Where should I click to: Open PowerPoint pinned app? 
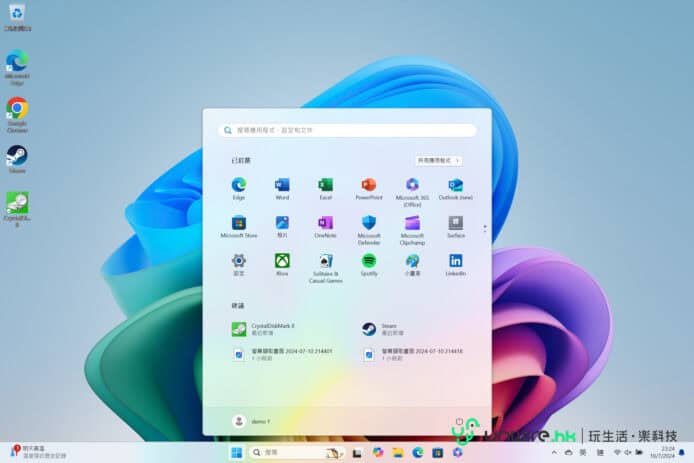click(368, 186)
